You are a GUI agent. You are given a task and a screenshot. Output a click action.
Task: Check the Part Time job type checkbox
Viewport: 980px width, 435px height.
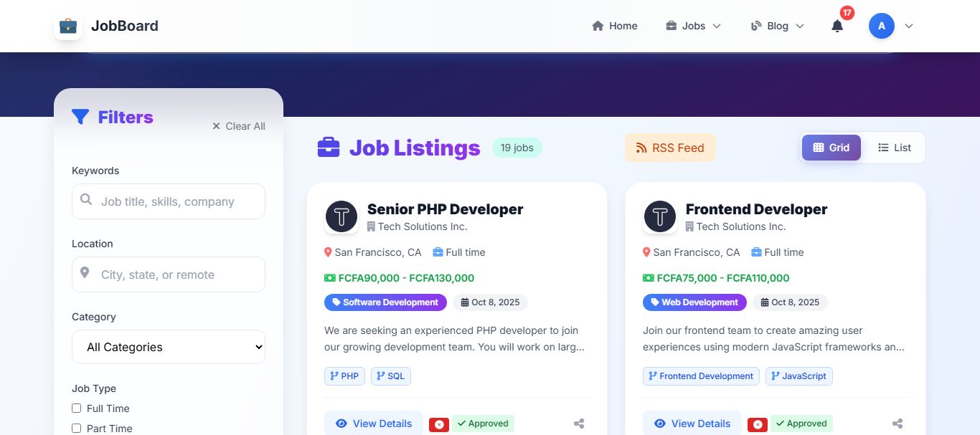[x=77, y=429]
